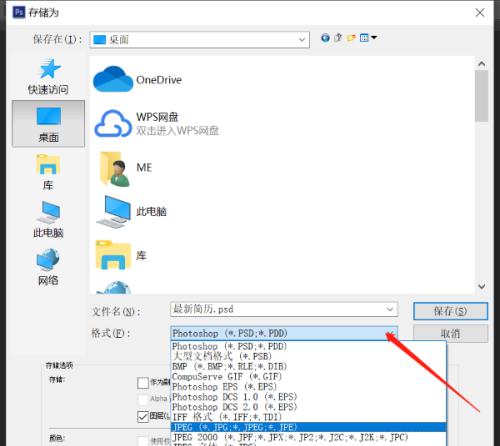Choose IFF 格式 (*.IFF;*.TDI) format
The image size is (500, 446).
308,417
